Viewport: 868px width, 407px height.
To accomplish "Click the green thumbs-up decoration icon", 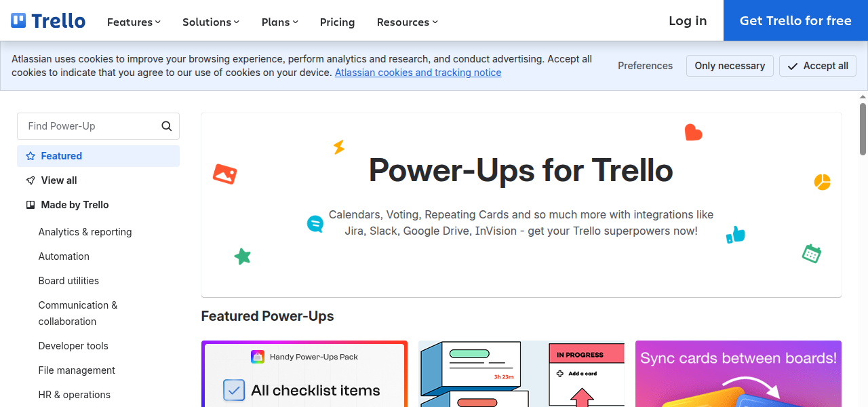I will coord(736,234).
